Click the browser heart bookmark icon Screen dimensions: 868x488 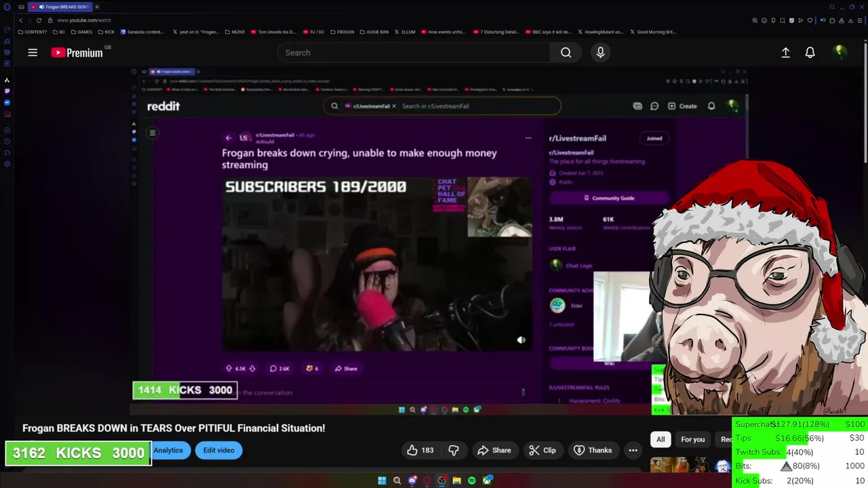pos(810,20)
